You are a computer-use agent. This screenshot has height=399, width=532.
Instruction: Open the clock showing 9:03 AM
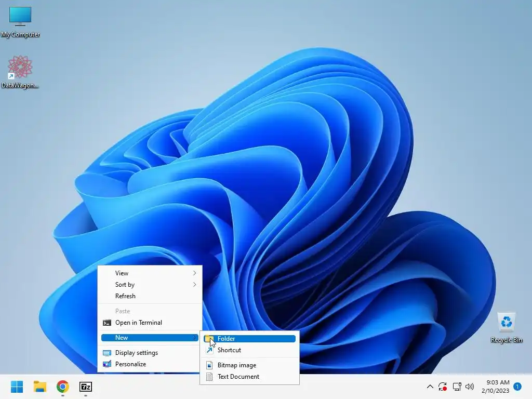(x=495, y=387)
